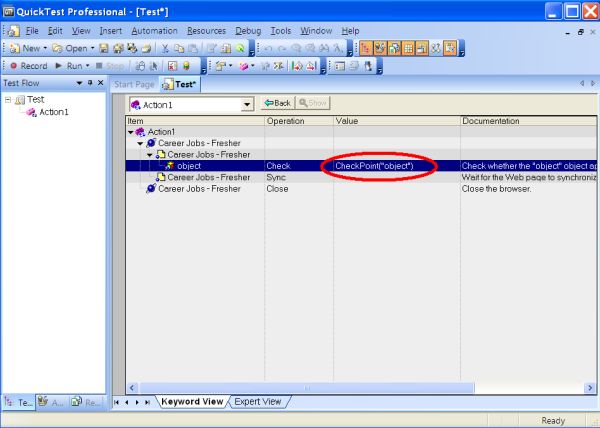Switch to the Start Page tab
This screenshot has width=600, height=428.
click(134, 85)
